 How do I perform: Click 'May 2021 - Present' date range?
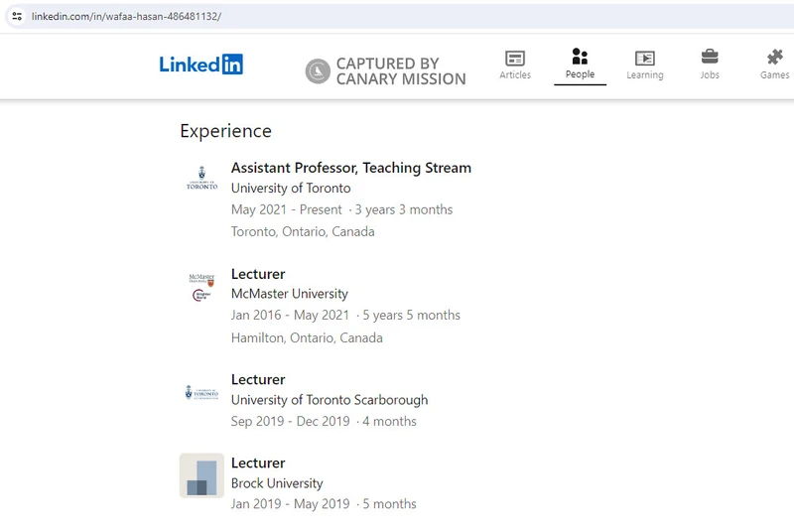[286, 209]
